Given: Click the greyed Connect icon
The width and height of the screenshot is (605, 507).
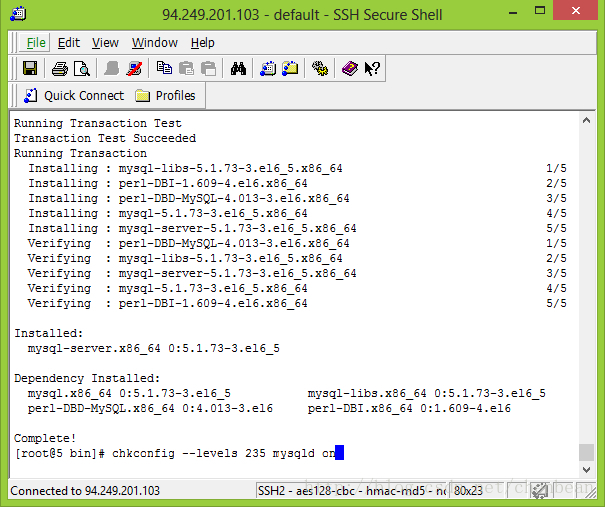Looking at the screenshot, I should [x=112, y=69].
